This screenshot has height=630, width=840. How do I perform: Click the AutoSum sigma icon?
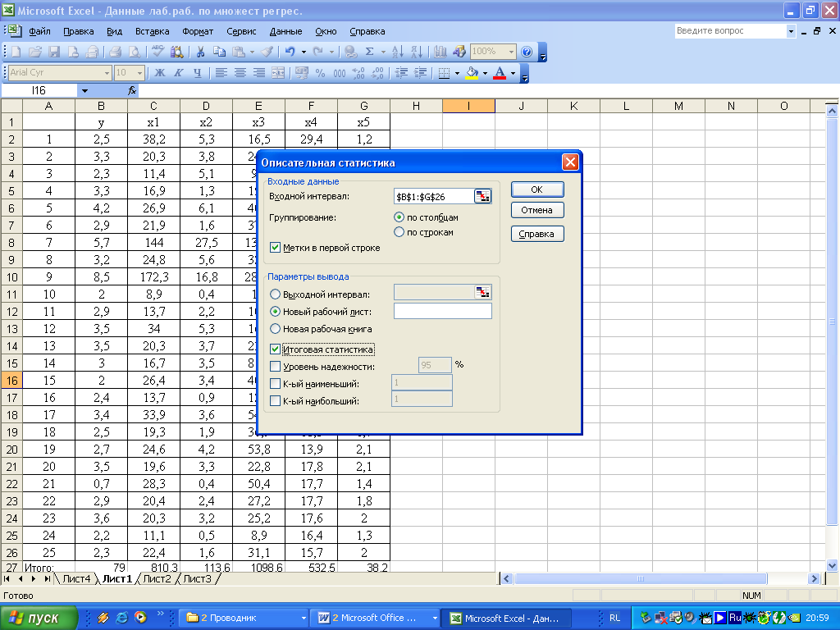click(370, 52)
